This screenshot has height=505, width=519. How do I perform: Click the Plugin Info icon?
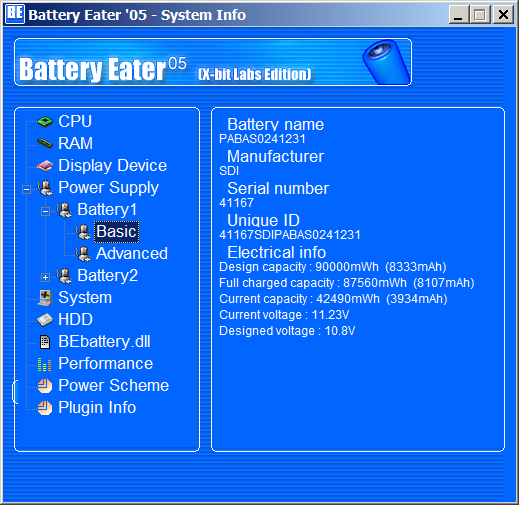point(45,408)
